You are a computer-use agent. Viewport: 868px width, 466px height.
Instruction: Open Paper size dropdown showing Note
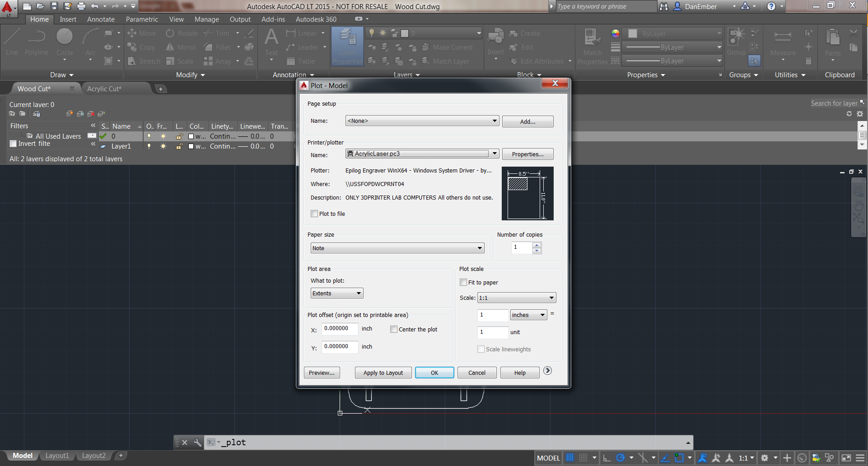coord(397,248)
